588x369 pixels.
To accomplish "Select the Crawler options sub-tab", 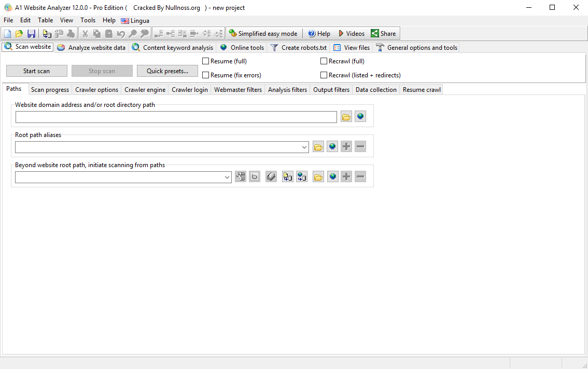I will [97, 90].
